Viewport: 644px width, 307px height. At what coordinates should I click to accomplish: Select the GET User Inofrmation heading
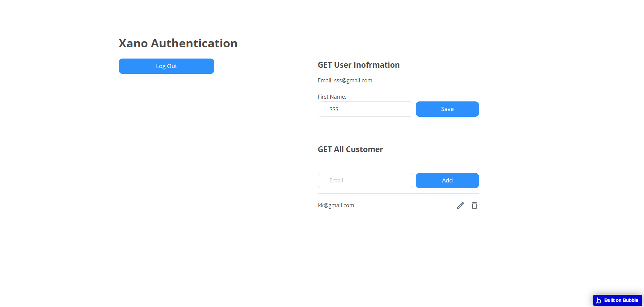pos(359,65)
